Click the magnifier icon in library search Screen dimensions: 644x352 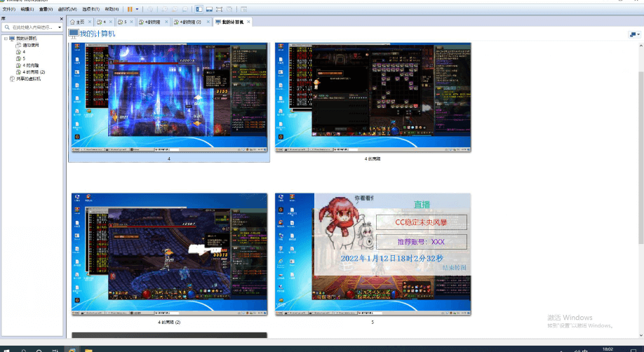7,27
